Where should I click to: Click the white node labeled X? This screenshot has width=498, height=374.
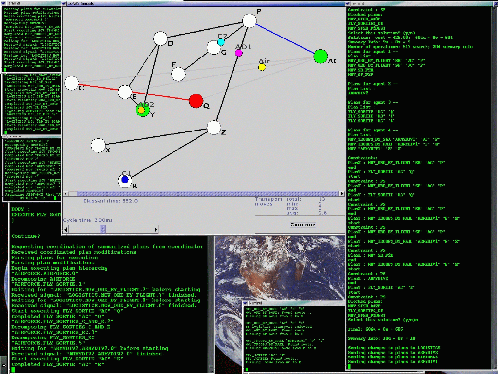pos(98,146)
